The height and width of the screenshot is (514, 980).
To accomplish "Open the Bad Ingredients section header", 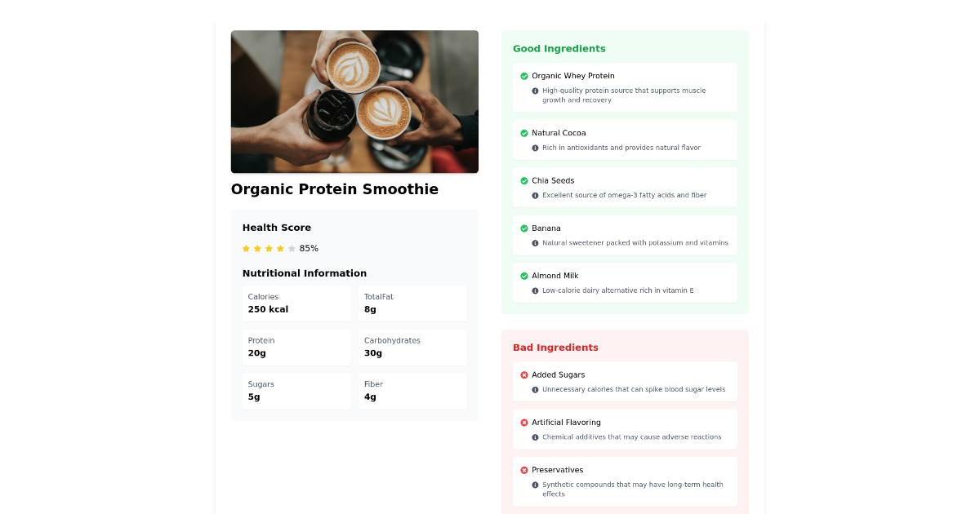I will (556, 347).
